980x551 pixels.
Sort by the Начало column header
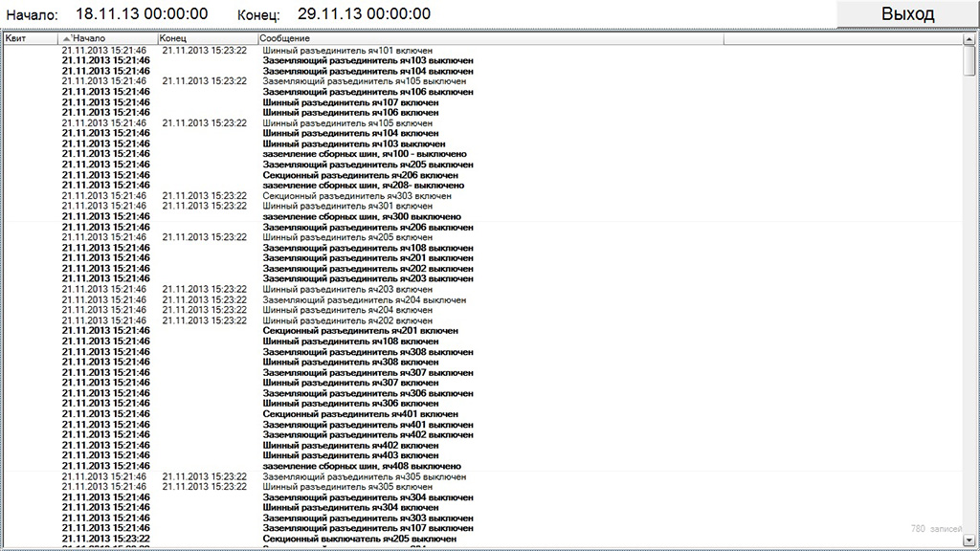(107, 38)
